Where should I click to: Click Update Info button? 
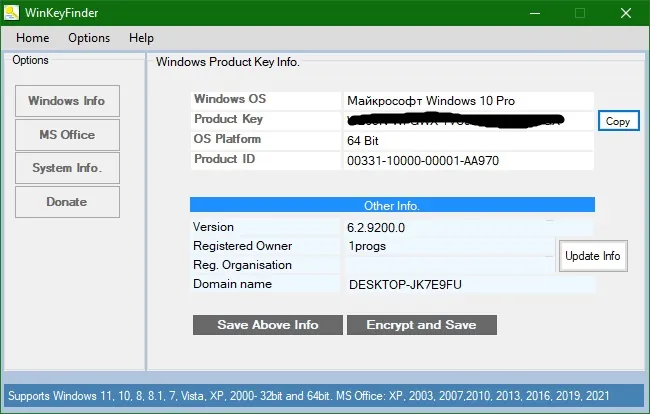(593, 256)
